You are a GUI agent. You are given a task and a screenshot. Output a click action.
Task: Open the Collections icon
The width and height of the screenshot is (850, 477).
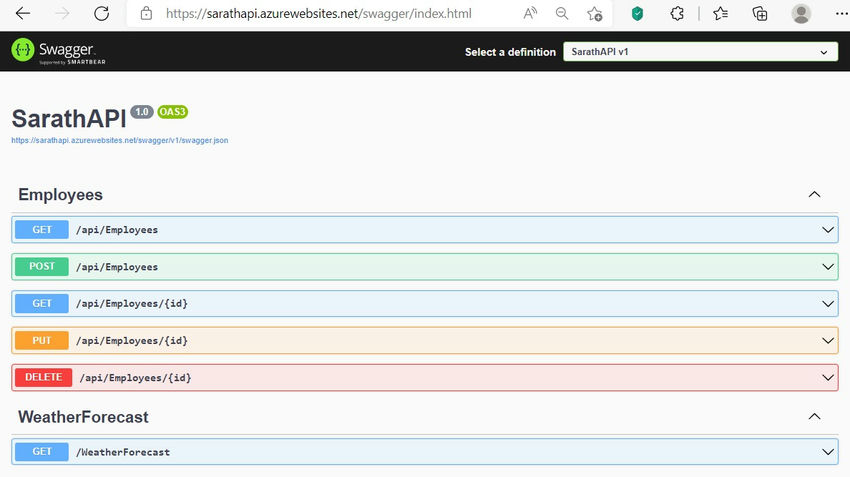760,14
